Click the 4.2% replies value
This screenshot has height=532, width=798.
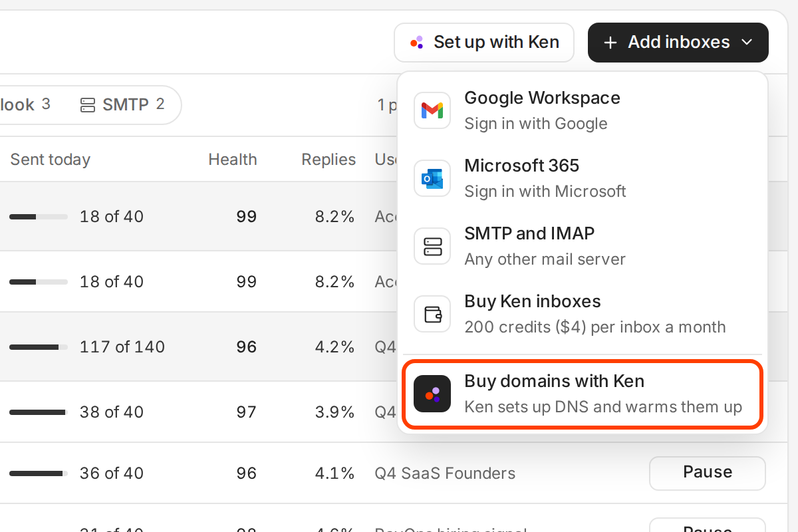click(x=335, y=347)
